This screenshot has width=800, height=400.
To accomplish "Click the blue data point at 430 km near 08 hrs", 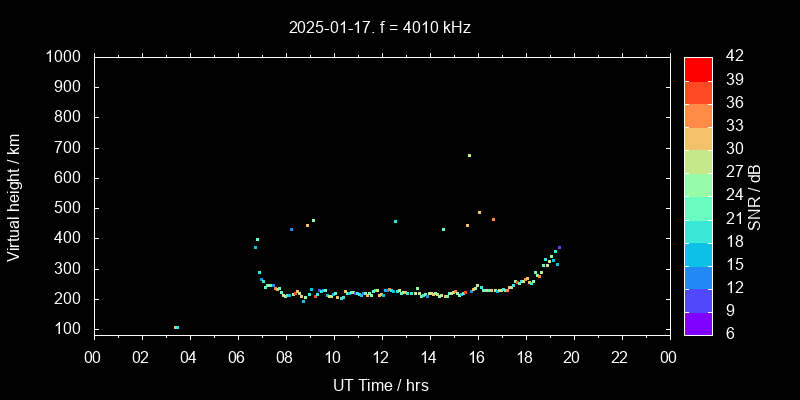I will [291, 229].
